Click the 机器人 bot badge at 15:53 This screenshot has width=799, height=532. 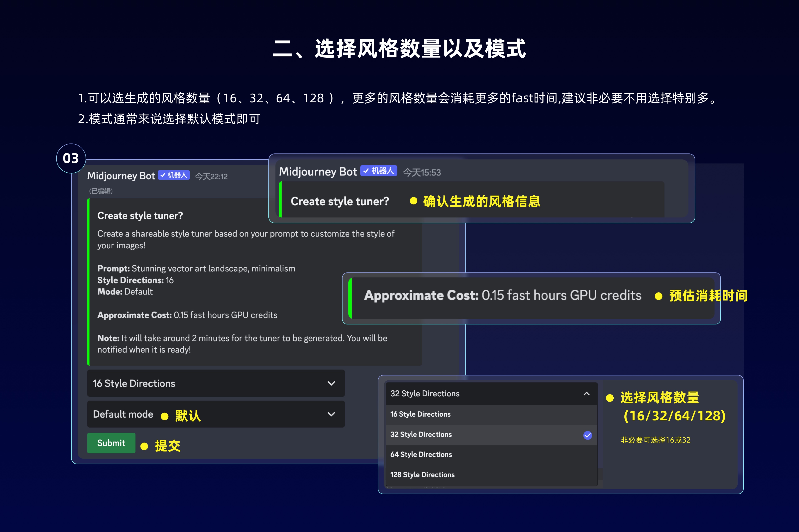click(378, 171)
